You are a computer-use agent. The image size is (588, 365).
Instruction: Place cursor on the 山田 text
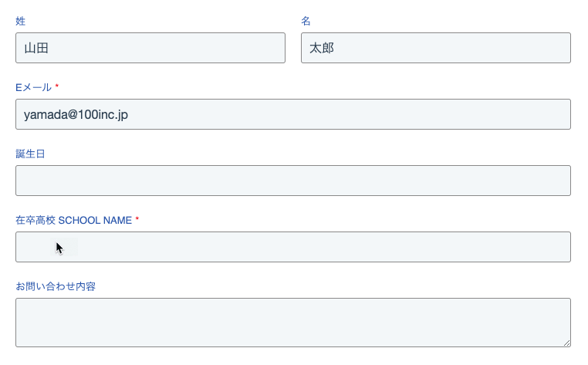(36, 48)
